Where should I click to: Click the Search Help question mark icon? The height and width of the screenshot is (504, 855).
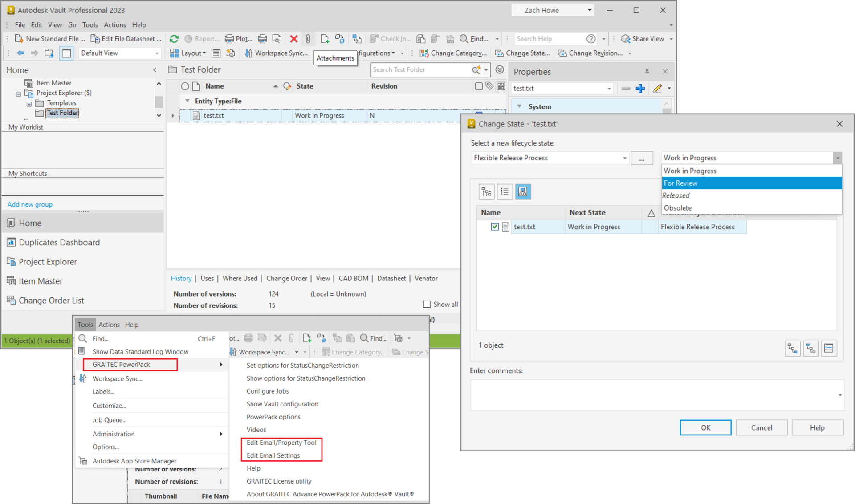591,39
